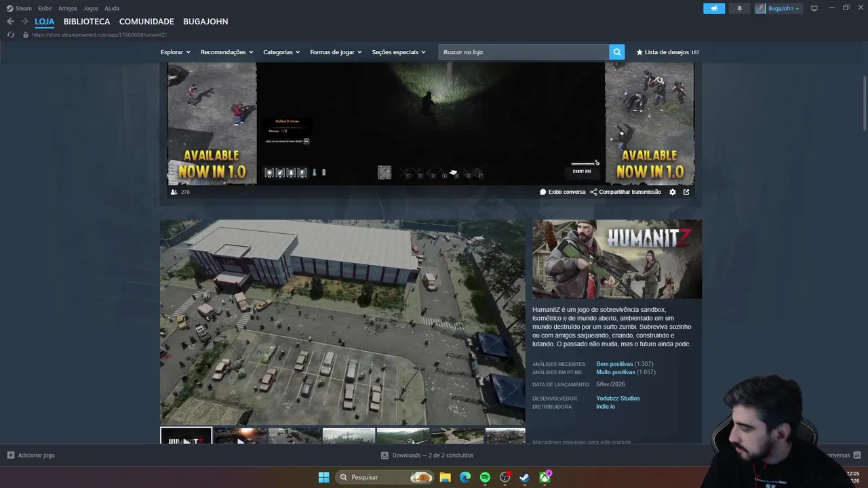
Task: Click the broadcast viewers count icon
Action: [x=174, y=192]
